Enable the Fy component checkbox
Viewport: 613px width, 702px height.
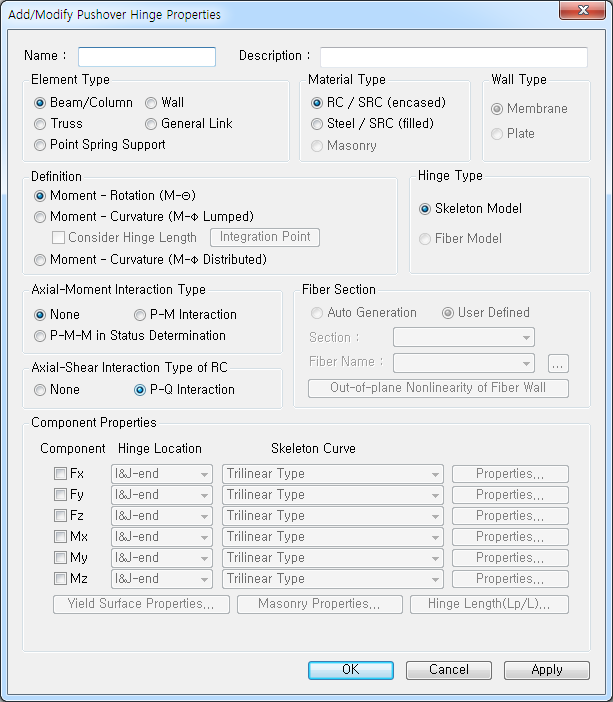point(60,495)
